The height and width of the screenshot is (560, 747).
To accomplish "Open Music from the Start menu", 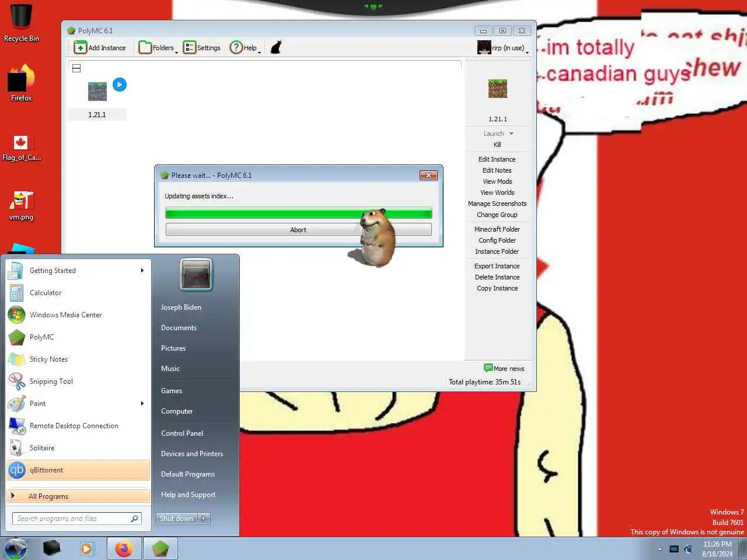I will (x=170, y=369).
